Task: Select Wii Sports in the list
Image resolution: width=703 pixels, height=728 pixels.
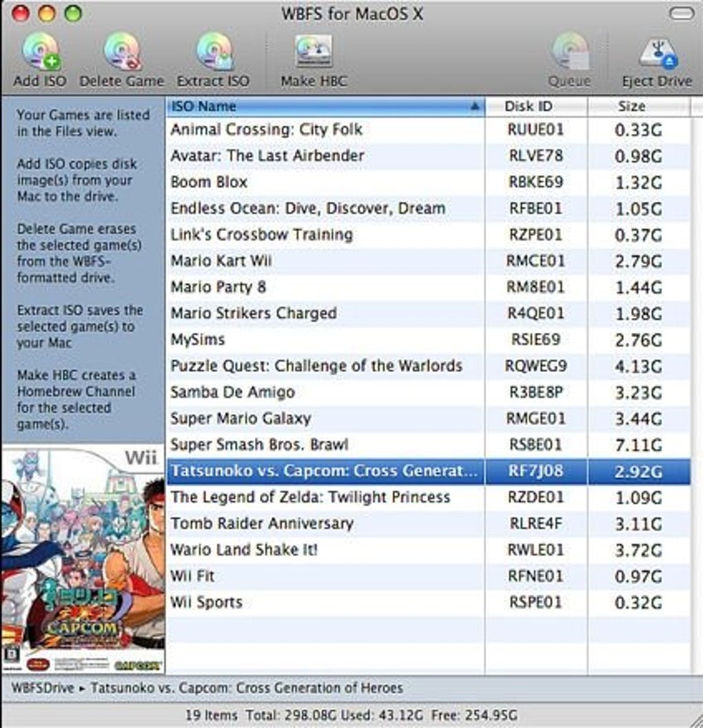Action: (428, 602)
